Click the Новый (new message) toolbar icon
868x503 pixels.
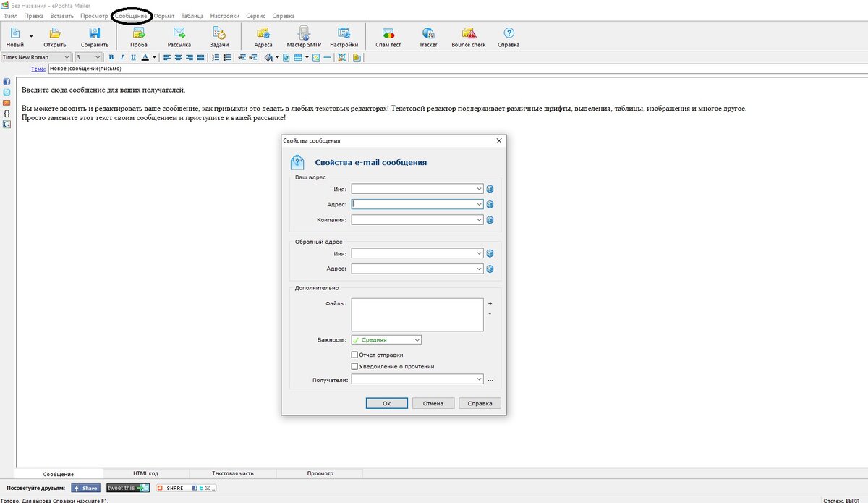point(14,33)
